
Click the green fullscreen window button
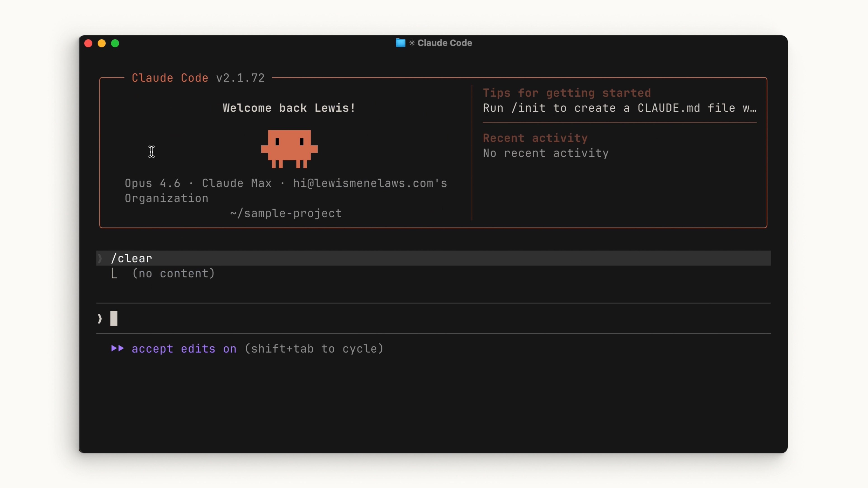pyautogui.click(x=115, y=43)
